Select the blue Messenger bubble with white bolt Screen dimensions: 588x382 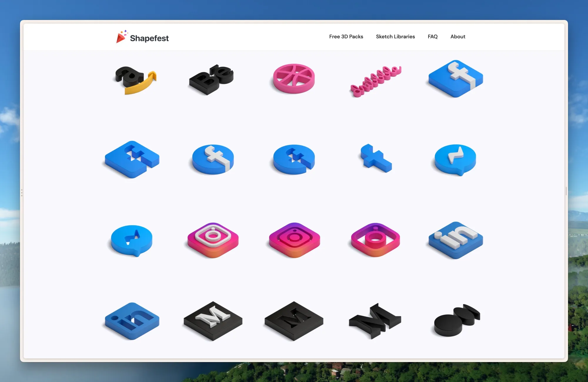click(x=455, y=159)
